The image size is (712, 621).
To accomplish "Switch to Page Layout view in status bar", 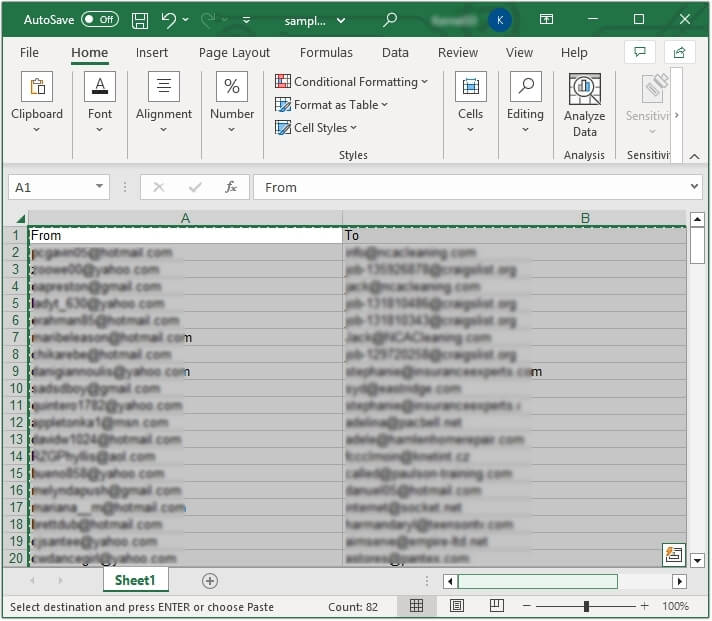I will (x=456, y=606).
